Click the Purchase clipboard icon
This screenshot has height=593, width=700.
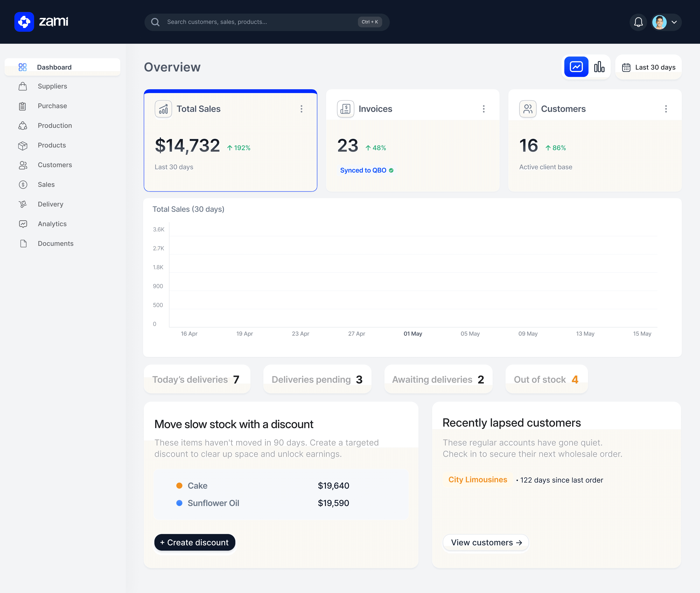click(x=23, y=106)
